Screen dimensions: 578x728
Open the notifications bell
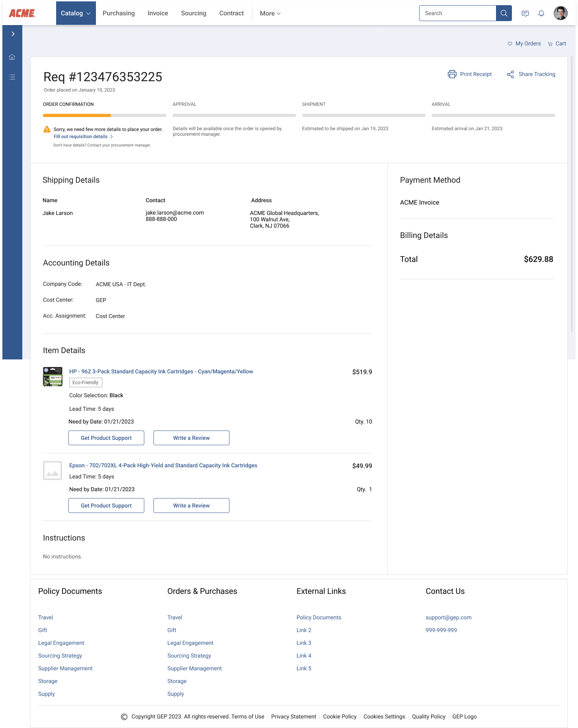(x=541, y=14)
